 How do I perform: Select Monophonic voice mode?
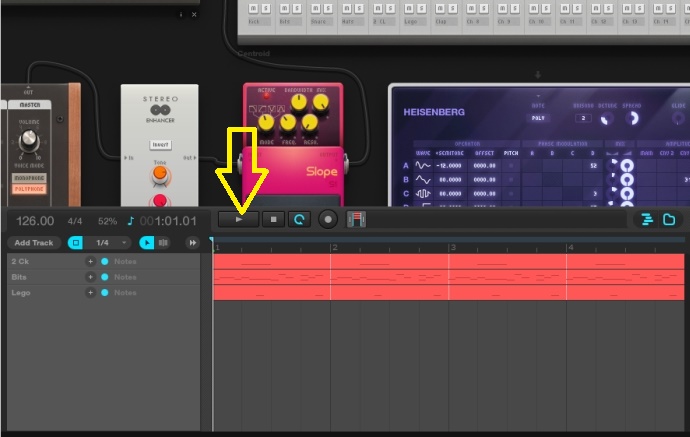(x=29, y=178)
